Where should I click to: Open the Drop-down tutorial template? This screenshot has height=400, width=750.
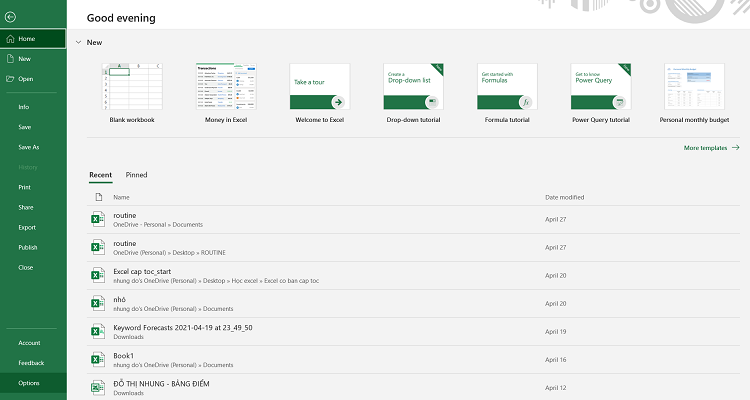(x=413, y=93)
